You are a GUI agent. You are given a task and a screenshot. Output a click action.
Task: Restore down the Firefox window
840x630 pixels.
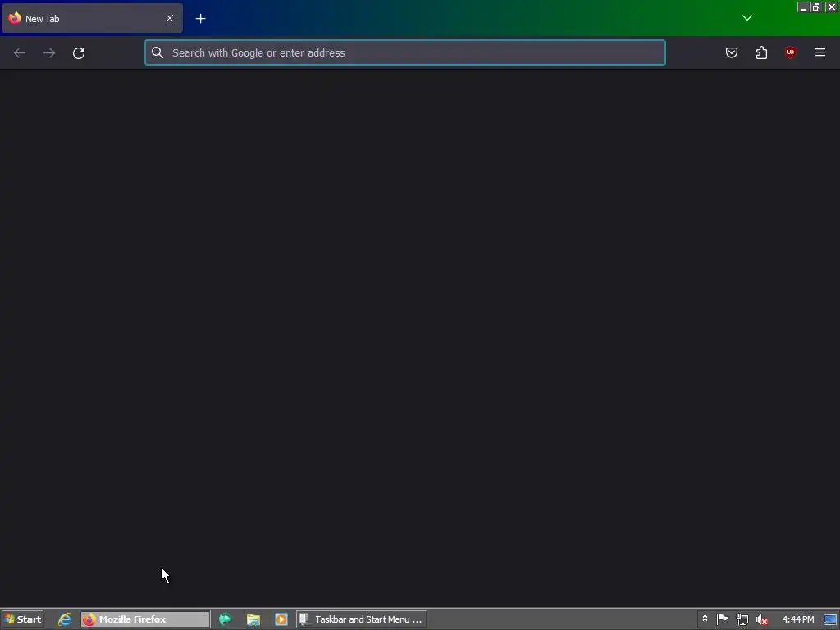(x=816, y=7)
